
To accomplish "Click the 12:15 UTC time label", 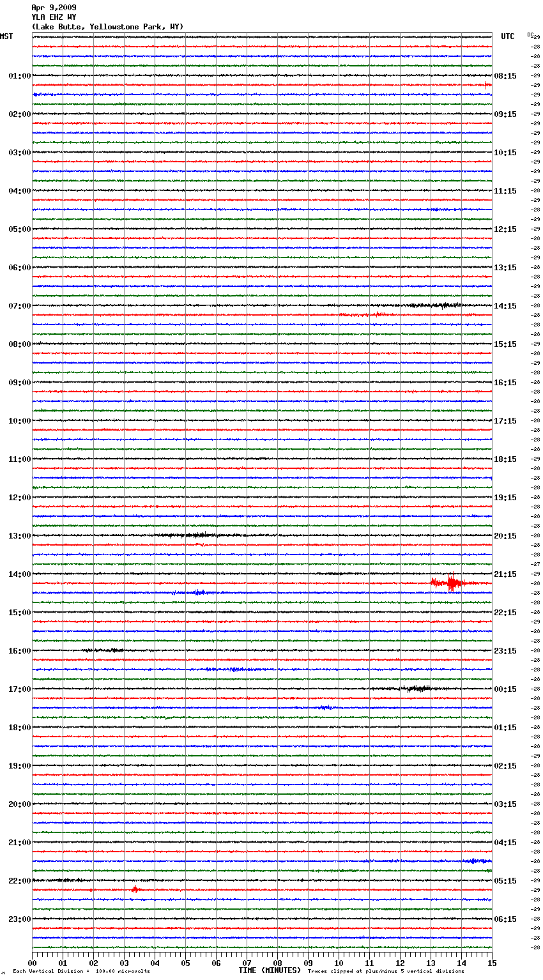I will click(505, 229).
